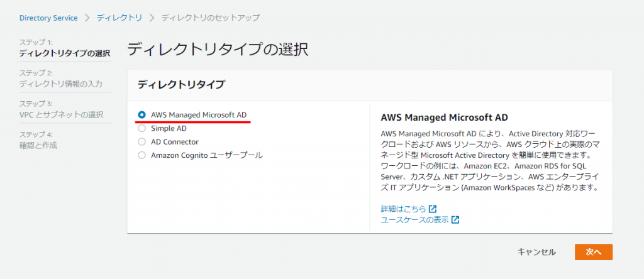Select step 3 VPC とサブネットの選択 in sidebar
Image resolution: width=644 pixels, height=279 pixels.
[x=61, y=115]
